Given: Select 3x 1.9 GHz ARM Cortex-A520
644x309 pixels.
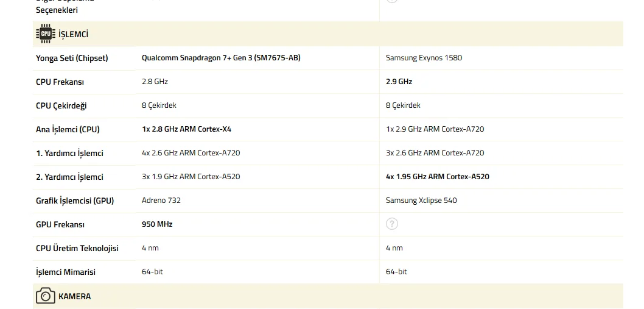Looking at the screenshot, I should click(x=191, y=177).
